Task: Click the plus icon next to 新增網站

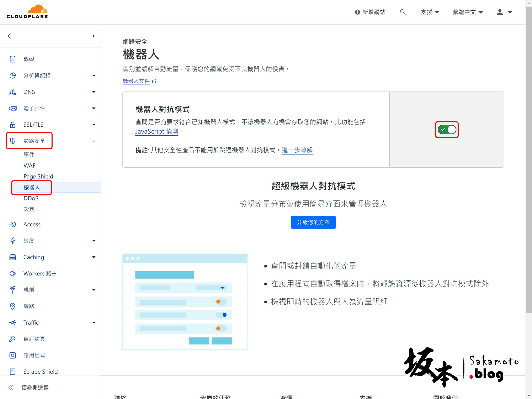Action: pyautogui.click(x=358, y=12)
